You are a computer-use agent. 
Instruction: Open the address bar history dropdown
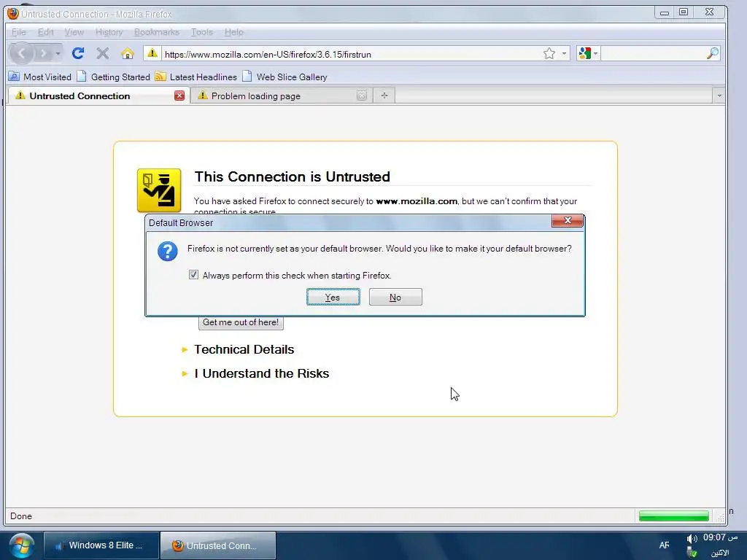point(564,53)
